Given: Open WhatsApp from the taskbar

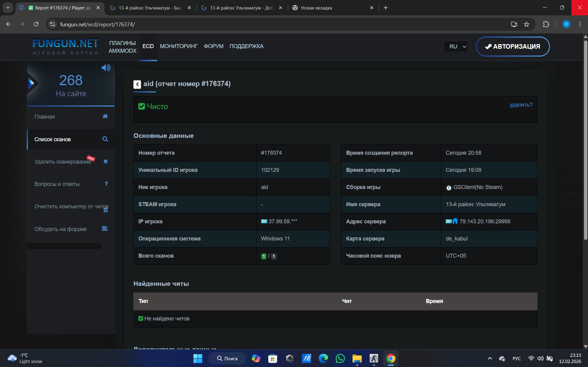Looking at the screenshot, I should click(x=340, y=358).
